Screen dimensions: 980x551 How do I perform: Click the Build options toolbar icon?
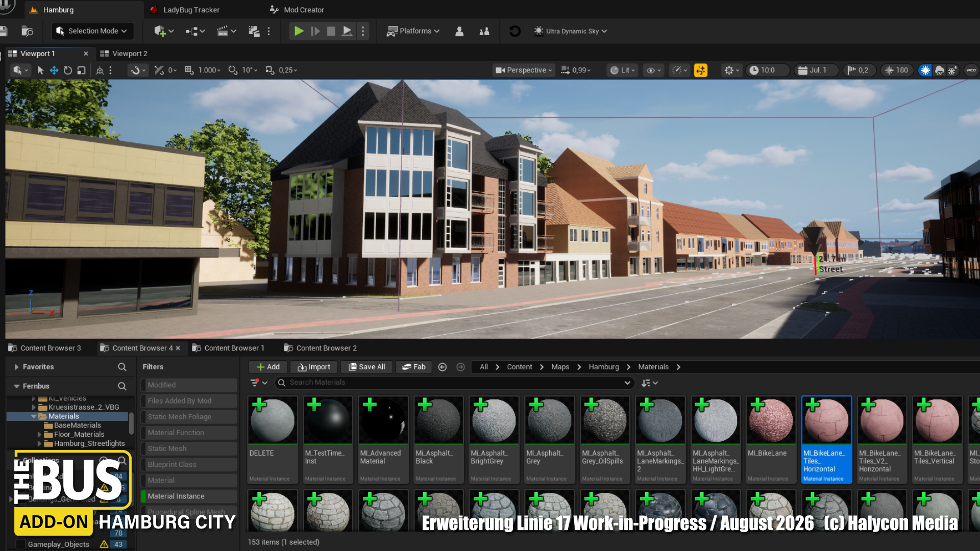point(254,31)
